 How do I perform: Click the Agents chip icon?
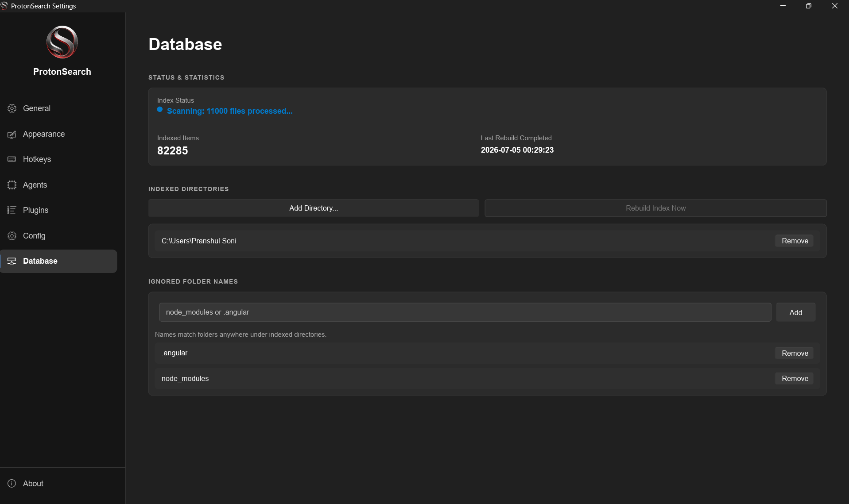point(12,185)
